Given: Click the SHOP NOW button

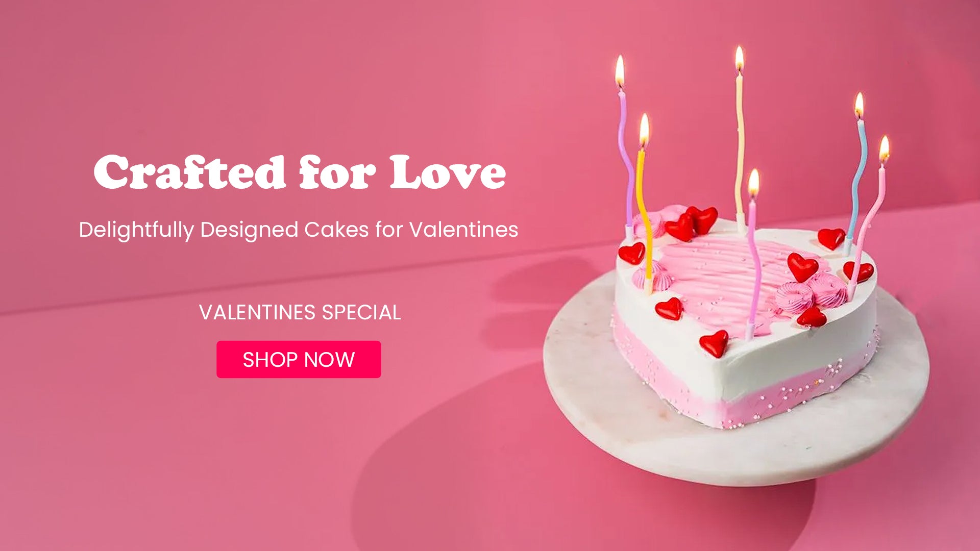Looking at the screenshot, I should [299, 359].
